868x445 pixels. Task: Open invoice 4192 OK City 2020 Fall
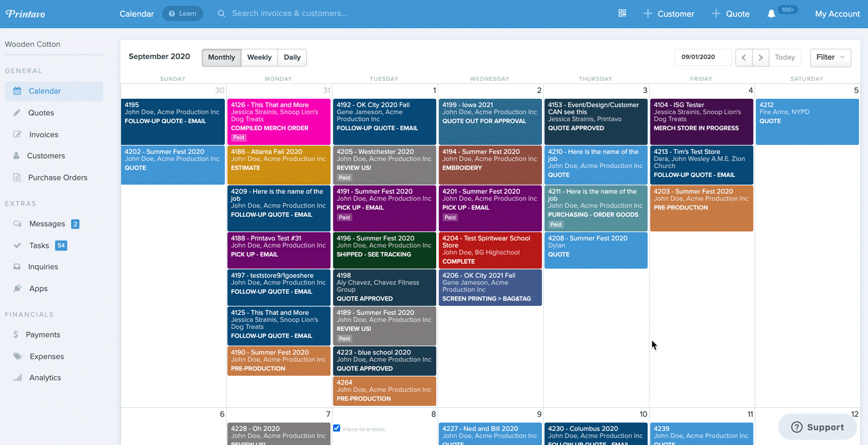coord(384,122)
